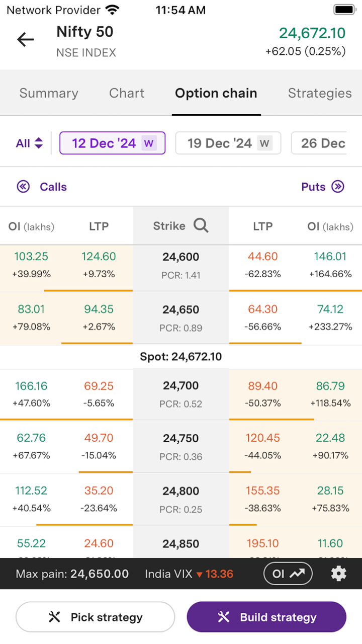Image resolution: width=362 pixels, height=644 pixels.
Task: Tap the strike search magnifier icon
Action: click(201, 226)
